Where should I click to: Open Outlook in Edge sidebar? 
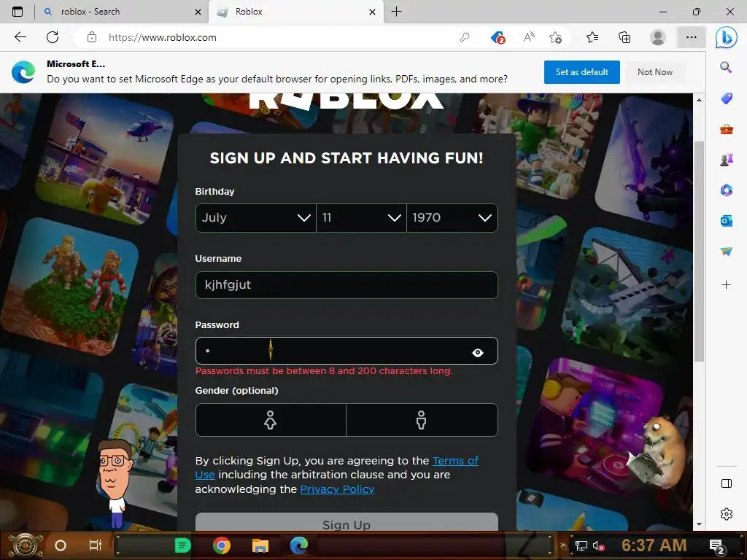click(726, 220)
